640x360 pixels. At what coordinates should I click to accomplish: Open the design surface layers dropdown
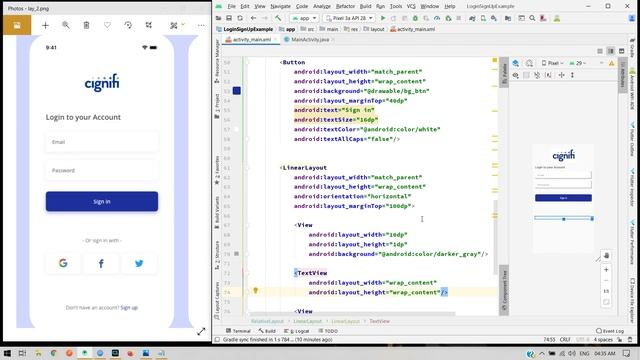[516, 63]
